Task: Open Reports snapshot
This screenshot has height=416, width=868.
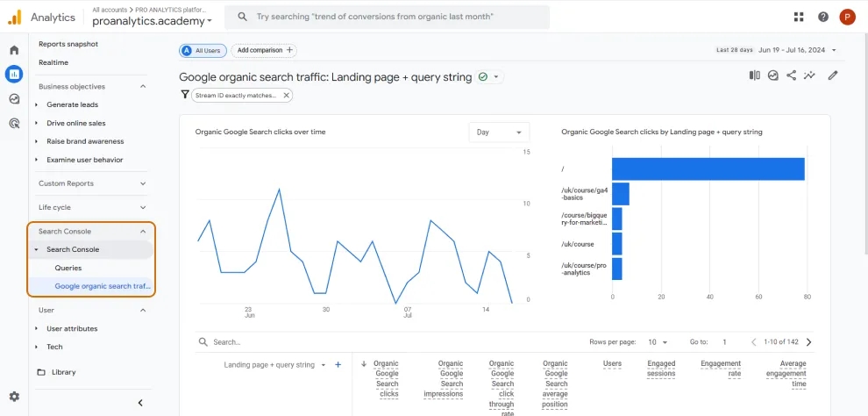Action: tap(68, 44)
